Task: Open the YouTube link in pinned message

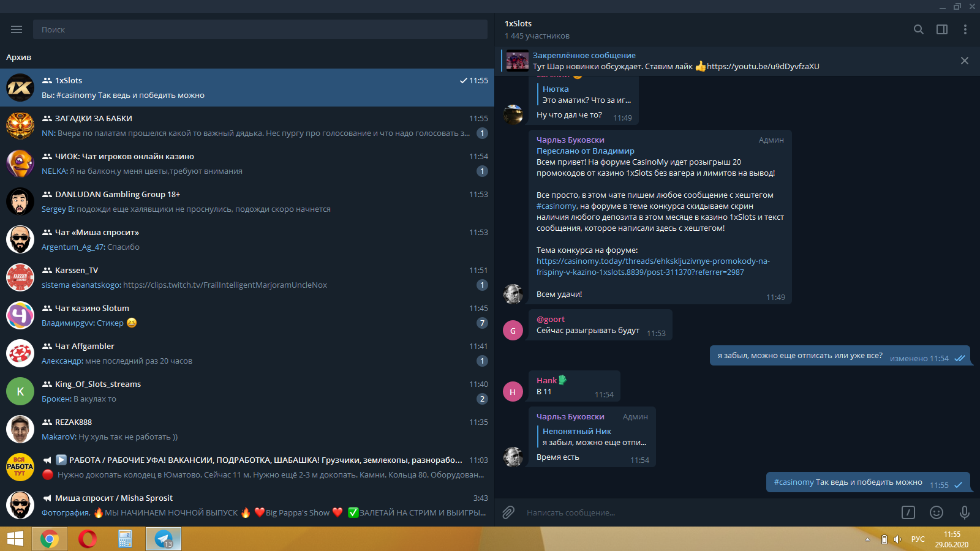Action: pos(763,66)
